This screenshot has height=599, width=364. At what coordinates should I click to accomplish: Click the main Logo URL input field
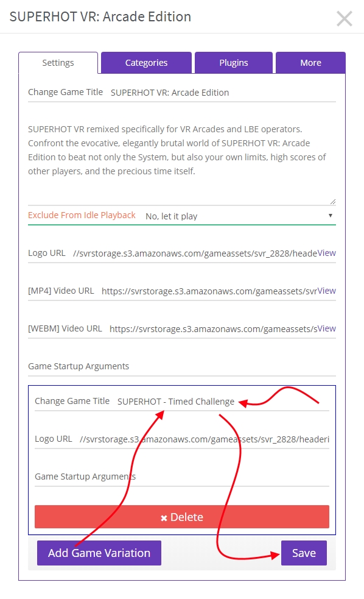[x=195, y=253]
